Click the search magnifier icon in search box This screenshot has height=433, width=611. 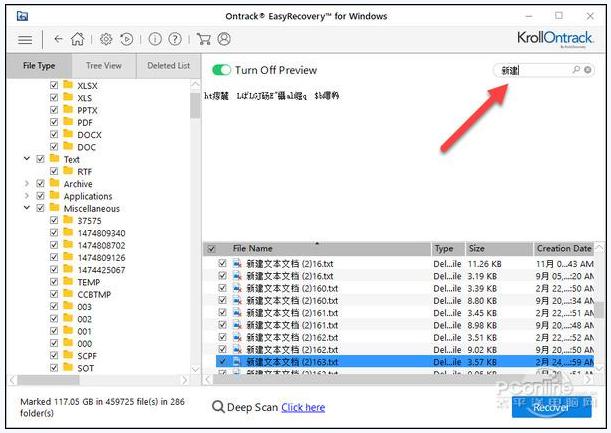[576, 70]
